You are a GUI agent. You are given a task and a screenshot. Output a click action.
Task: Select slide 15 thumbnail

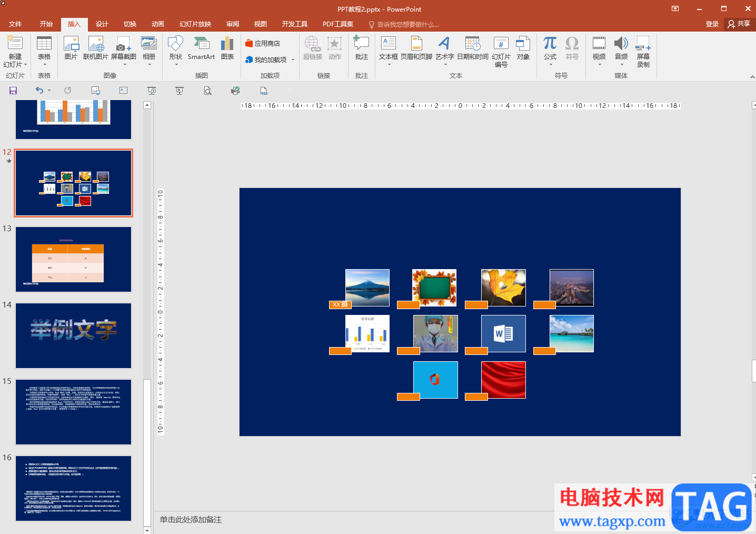point(73,412)
